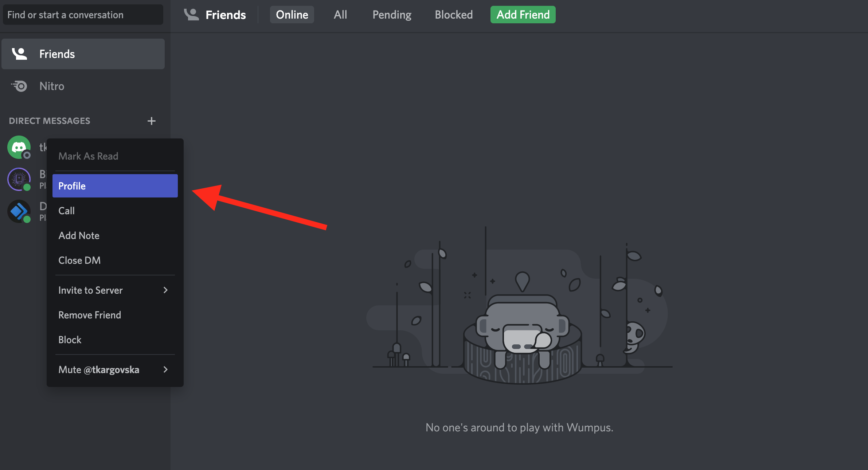
Task: Select Profile from context menu
Action: coord(113,185)
